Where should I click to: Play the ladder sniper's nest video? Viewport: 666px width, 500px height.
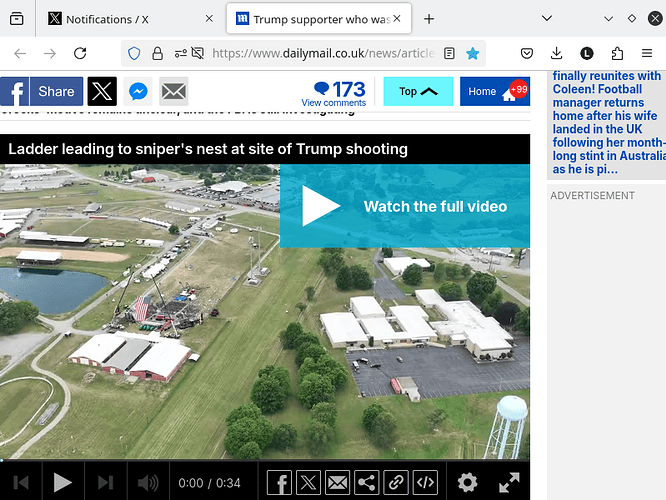63,483
